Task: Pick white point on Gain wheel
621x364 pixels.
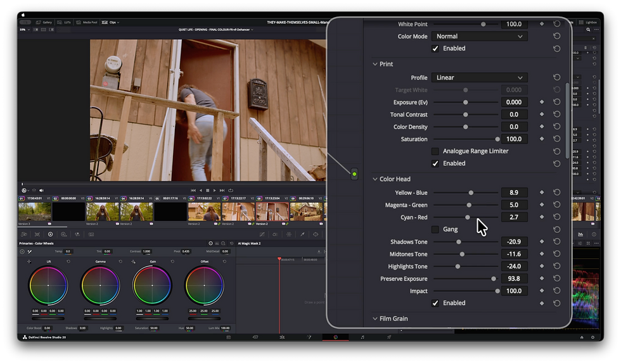Action: (134, 261)
